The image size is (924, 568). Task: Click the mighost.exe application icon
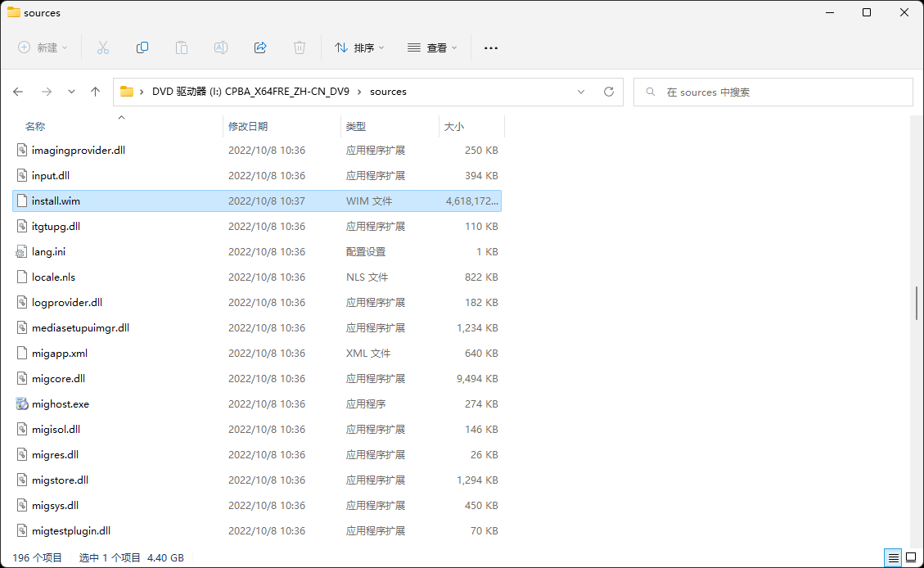(22, 403)
